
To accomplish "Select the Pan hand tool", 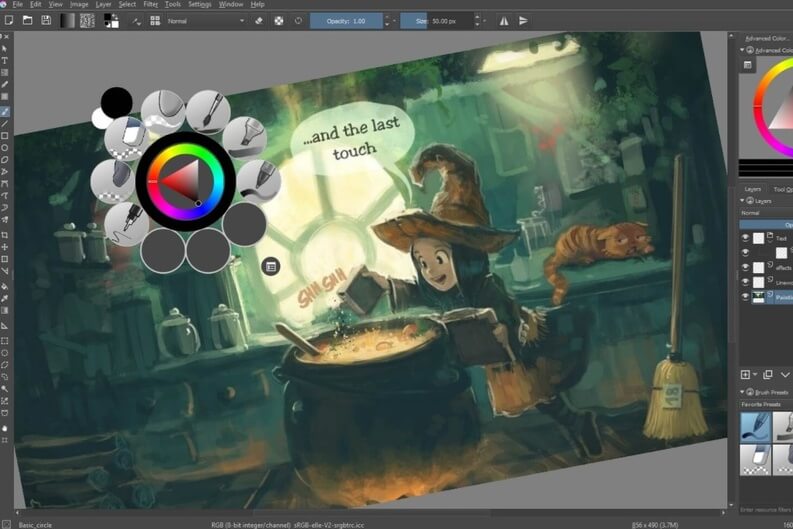I will tap(5, 428).
